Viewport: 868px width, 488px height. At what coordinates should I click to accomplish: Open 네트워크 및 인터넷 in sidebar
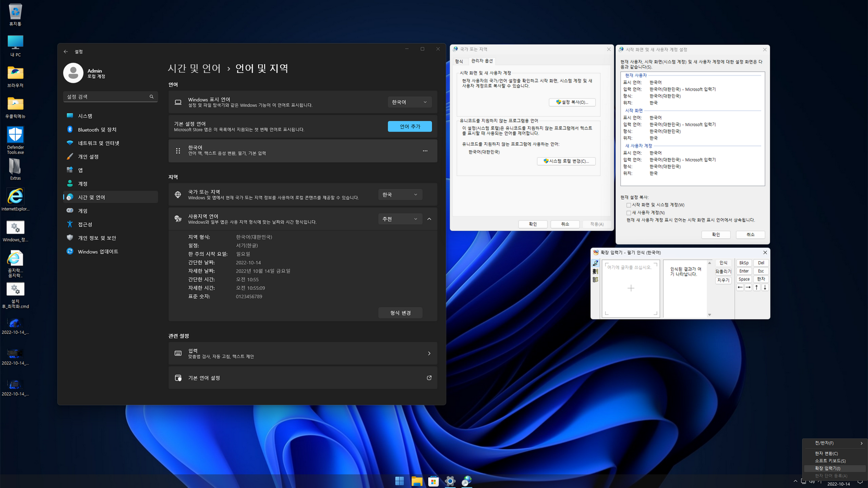(110, 143)
